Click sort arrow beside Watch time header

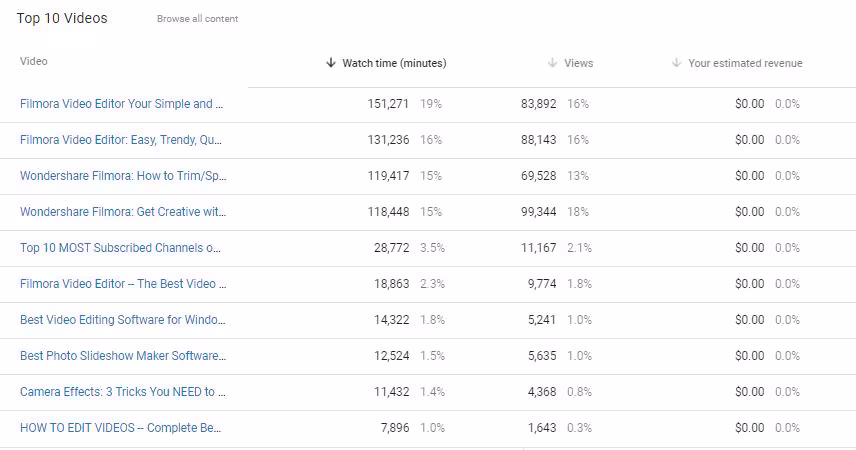pos(331,63)
